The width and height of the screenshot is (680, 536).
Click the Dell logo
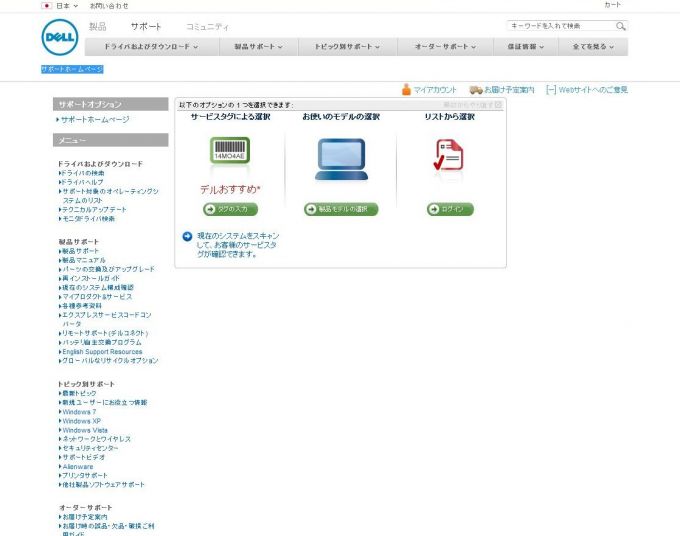(60, 37)
